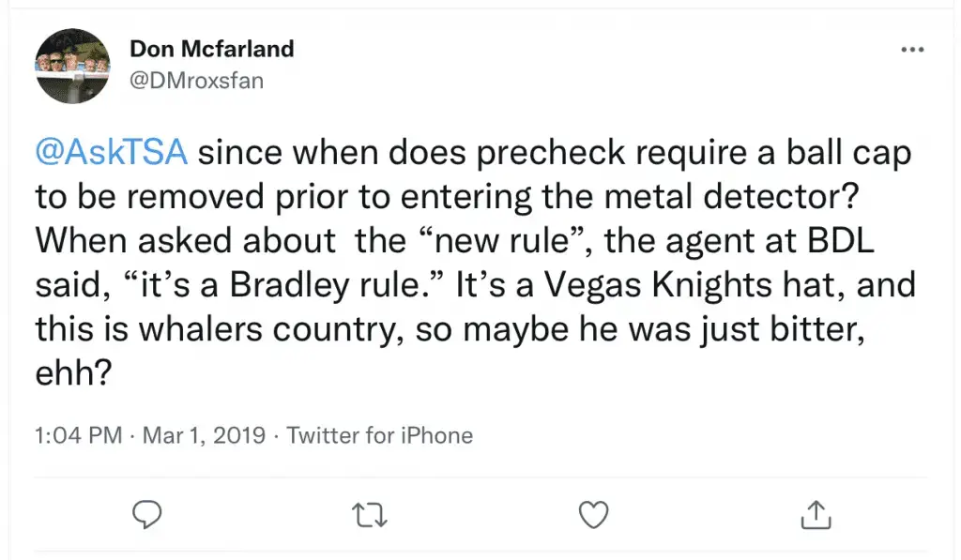The height and width of the screenshot is (560, 961).
Task: Open the three-dot more options menu
Action: [x=912, y=50]
